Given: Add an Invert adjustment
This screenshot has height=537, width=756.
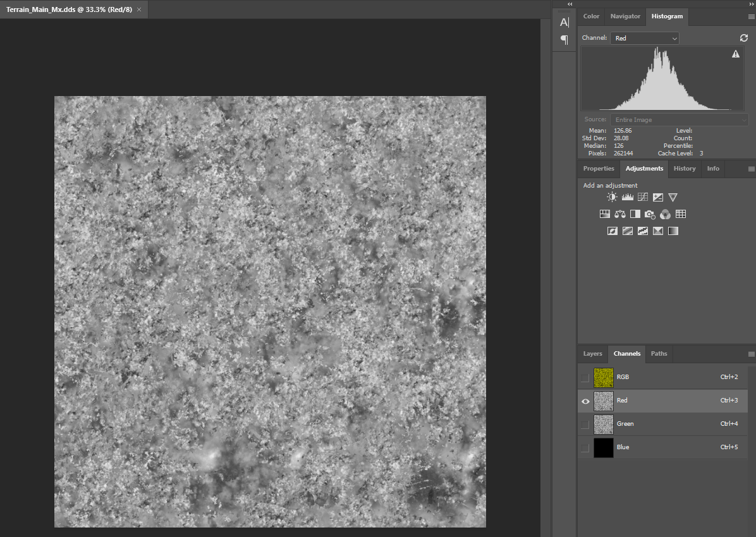Looking at the screenshot, I should [x=613, y=231].
